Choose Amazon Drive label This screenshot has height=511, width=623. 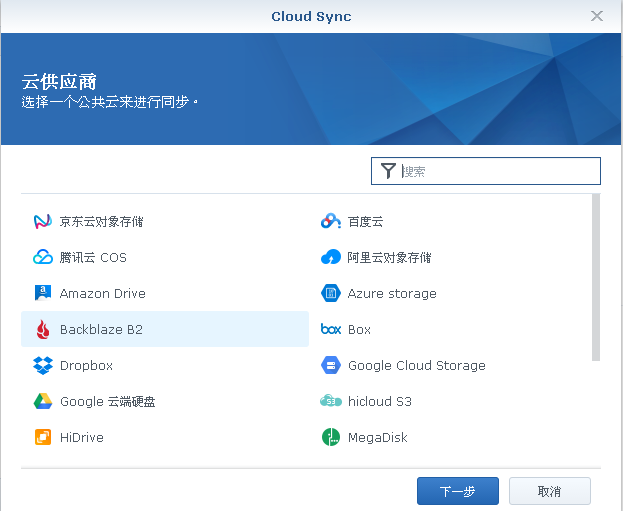(x=103, y=294)
